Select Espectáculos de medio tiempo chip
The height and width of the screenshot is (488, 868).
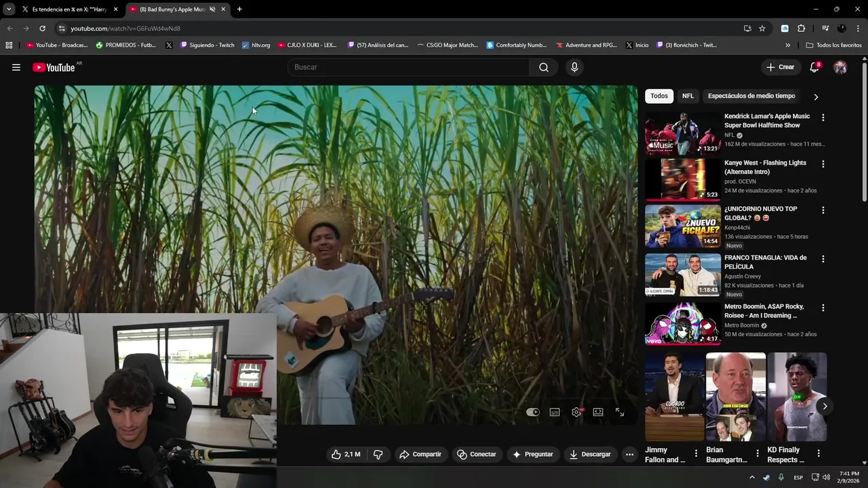pos(751,96)
